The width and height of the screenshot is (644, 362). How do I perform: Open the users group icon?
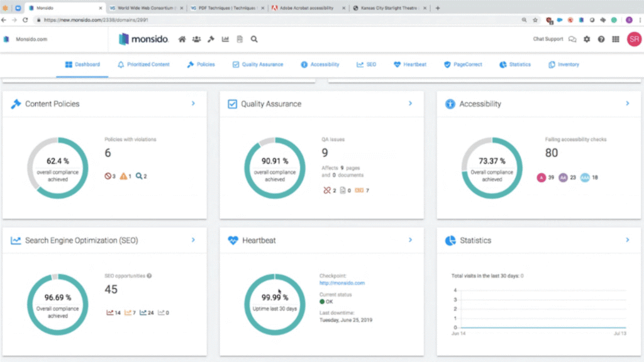197,39
